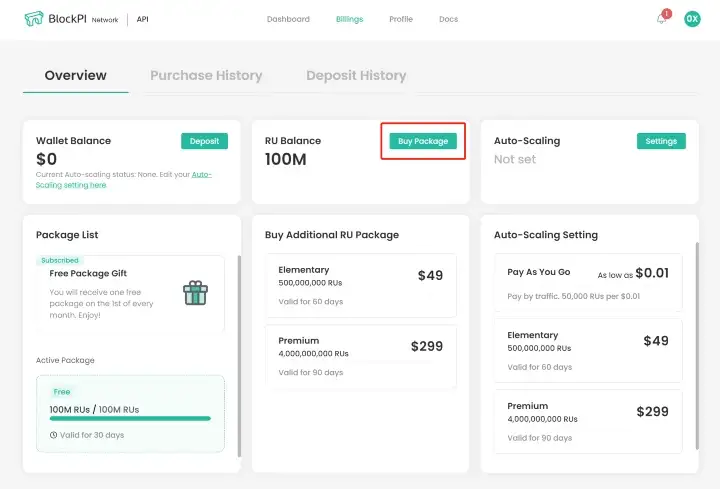
Task: Click the Valid for 30 days text
Action: coord(92,435)
